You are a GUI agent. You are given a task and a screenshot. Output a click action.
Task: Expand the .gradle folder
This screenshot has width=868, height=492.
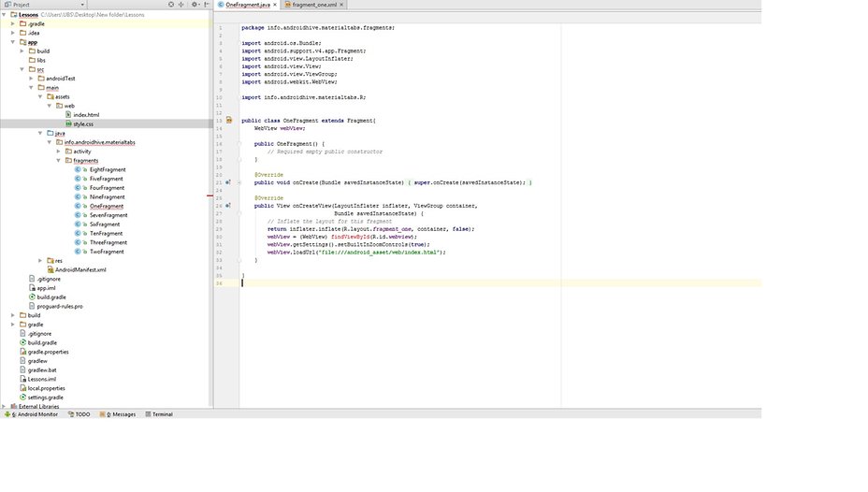13,23
